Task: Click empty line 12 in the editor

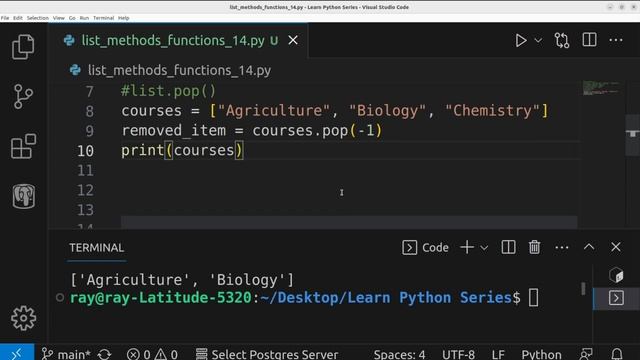Action: [349, 191]
